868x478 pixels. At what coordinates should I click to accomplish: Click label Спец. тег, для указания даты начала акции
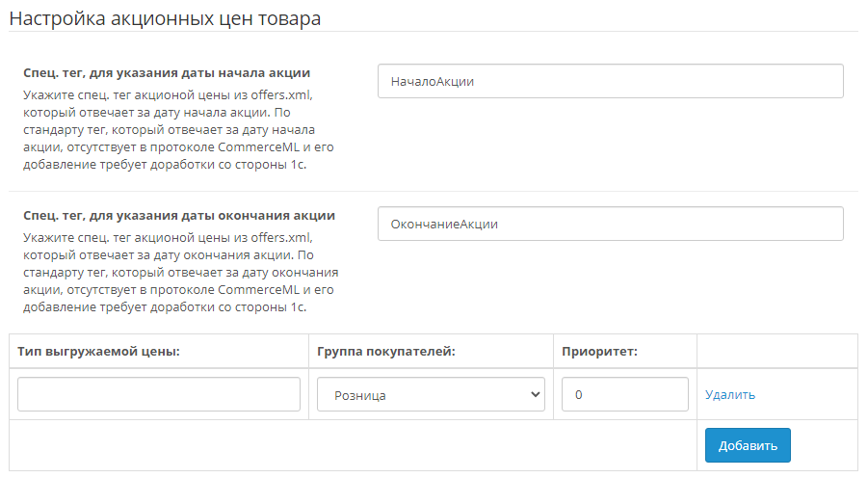[167, 73]
